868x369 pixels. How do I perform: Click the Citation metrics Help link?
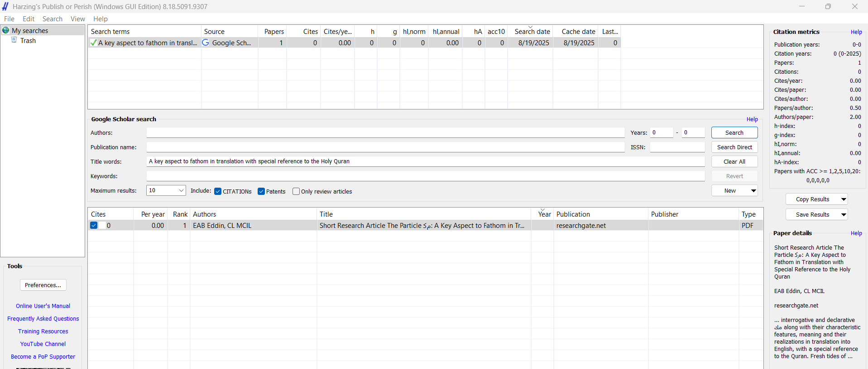point(856,32)
